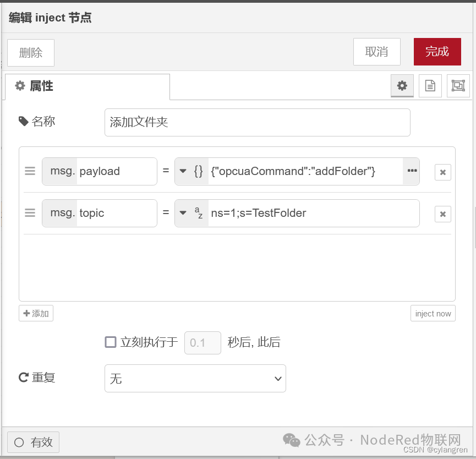476x459 pixels.
Task: Enable the 立刻执行于 checkbox
Action: [x=111, y=342]
